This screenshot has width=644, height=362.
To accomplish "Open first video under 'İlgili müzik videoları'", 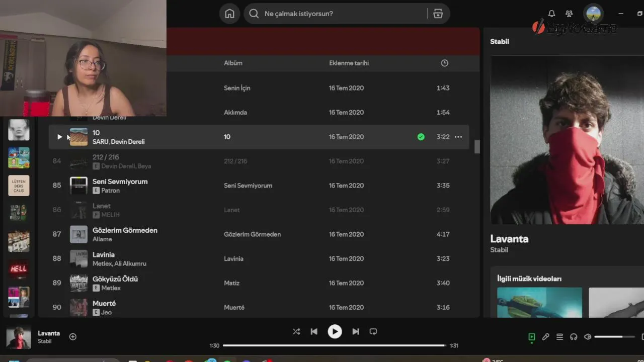I will point(539,302).
